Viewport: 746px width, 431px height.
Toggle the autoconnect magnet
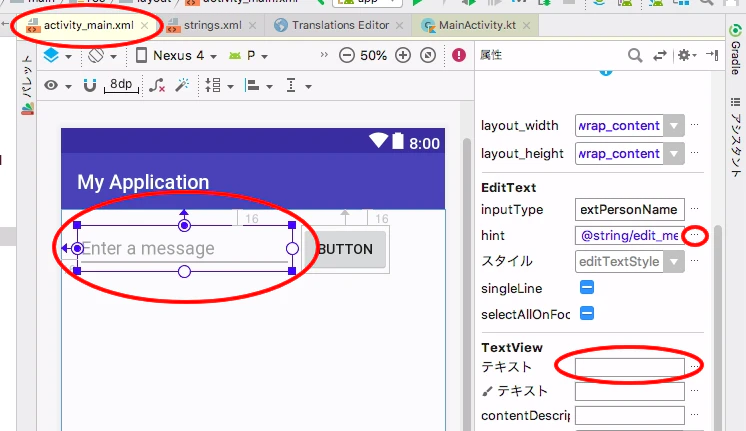pos(89,86)
